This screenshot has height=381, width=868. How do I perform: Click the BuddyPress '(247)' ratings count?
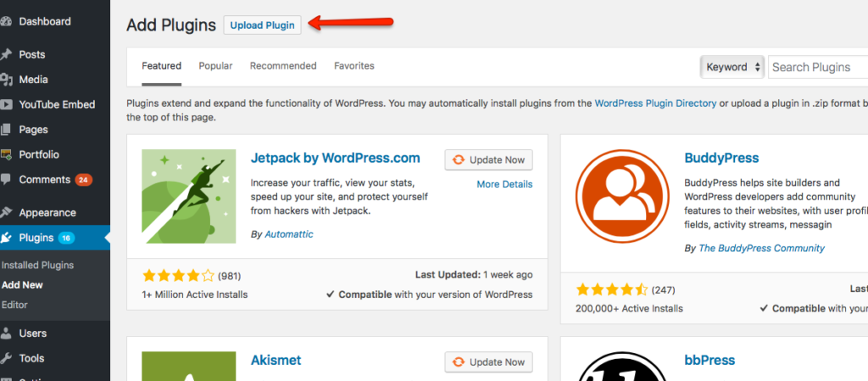(x=663, y=290)
